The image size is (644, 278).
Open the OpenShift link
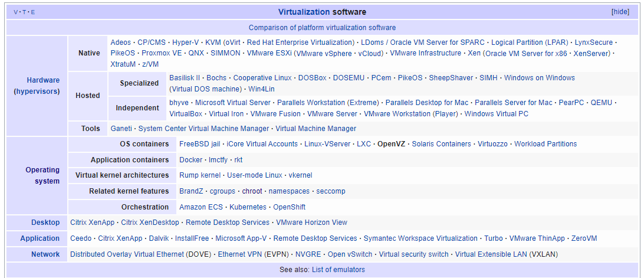click(x=289, y=207)
